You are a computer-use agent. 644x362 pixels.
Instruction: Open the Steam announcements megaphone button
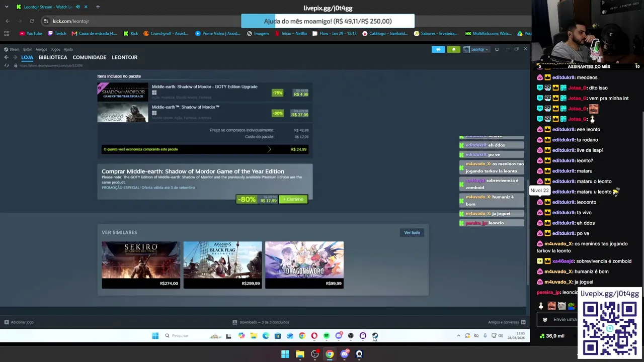(x=438, y=49)
